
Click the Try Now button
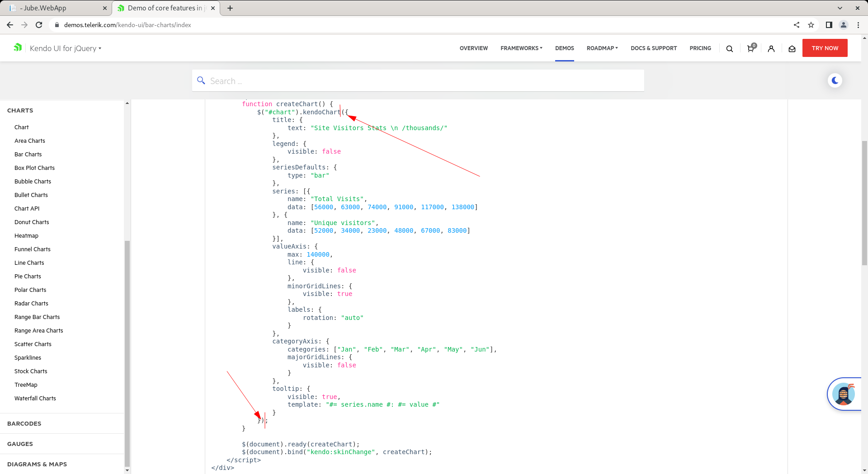pos(825,48)
